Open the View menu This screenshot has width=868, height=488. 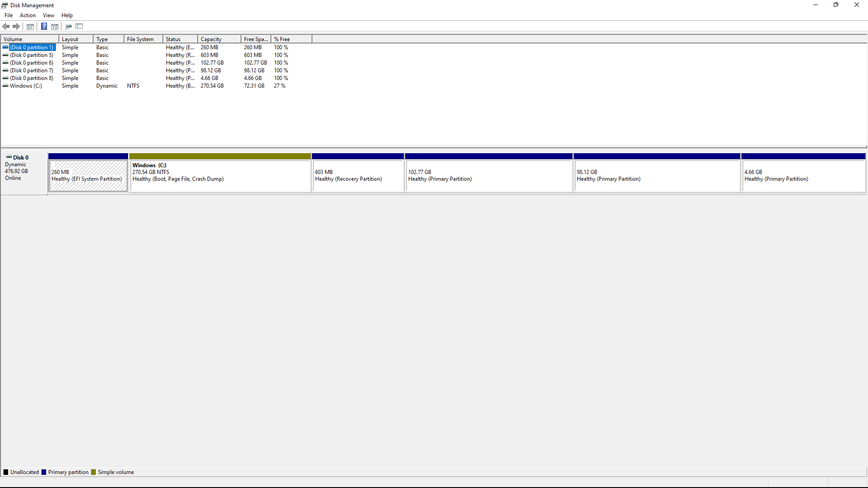coord(48,15)
